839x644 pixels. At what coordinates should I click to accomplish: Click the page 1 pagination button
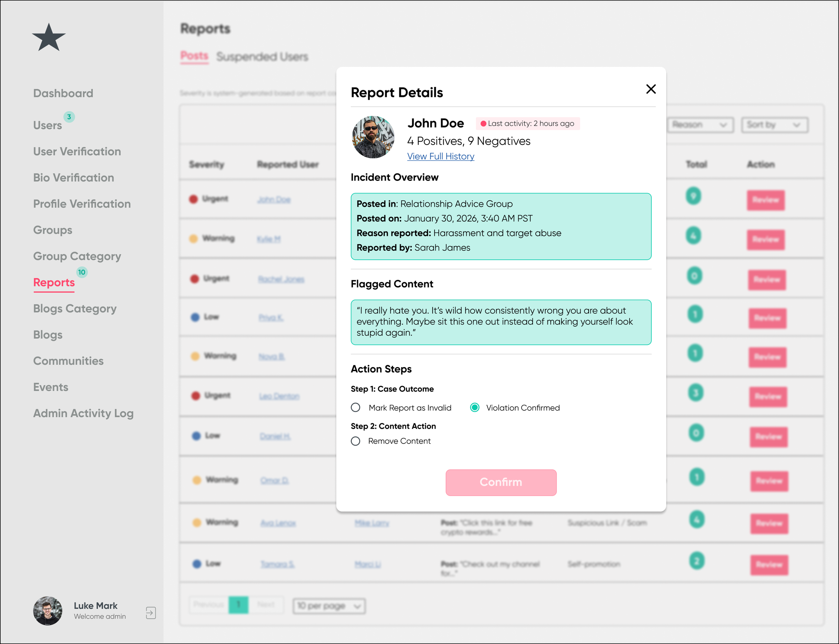click(238, 604)
